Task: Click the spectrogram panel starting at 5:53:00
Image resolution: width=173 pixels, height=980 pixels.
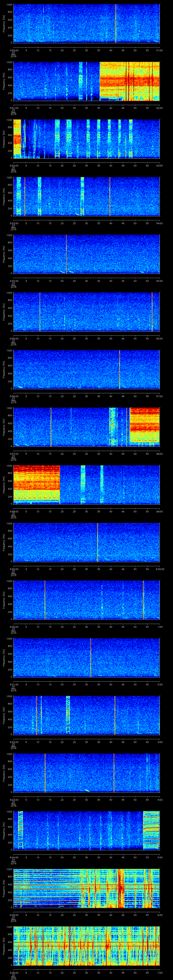Action: [x=86, y=196]
